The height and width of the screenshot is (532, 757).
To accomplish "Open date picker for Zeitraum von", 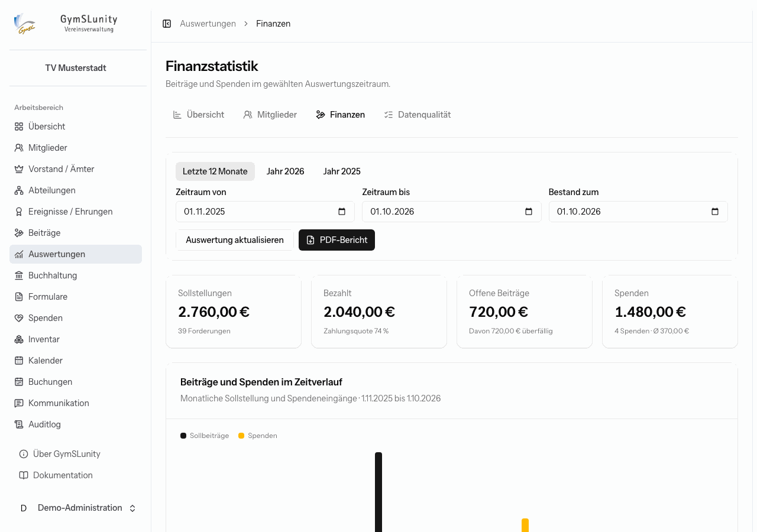I will click(342, 212).
